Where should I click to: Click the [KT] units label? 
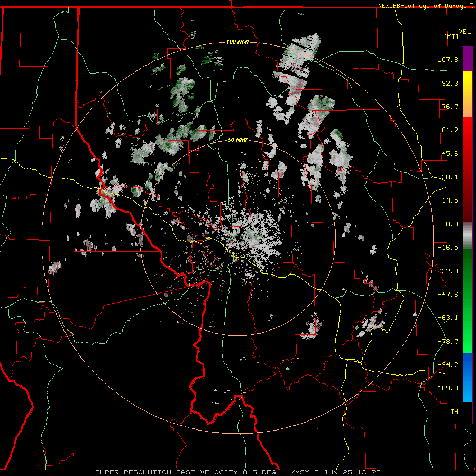click(451, 36)
